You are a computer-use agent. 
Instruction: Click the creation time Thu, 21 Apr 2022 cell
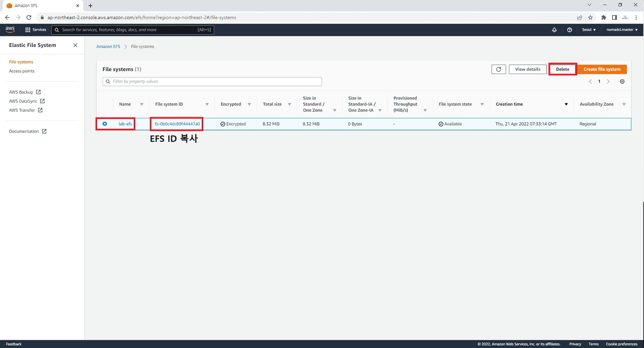click(x=526, y=124)
